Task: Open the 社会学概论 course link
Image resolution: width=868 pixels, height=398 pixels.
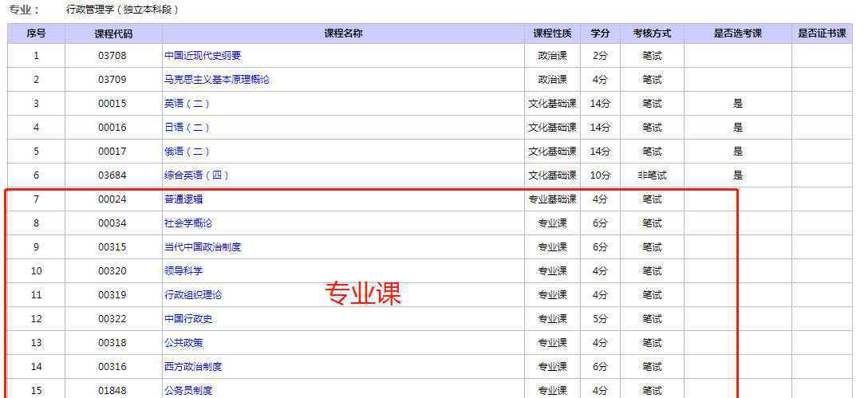Action: (188, 223)
